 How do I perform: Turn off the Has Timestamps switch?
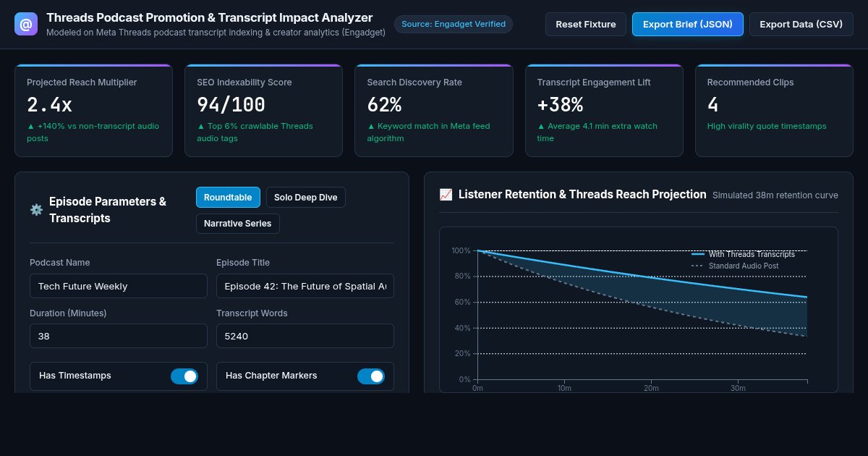pyautogui.click(x=184, y=376)
